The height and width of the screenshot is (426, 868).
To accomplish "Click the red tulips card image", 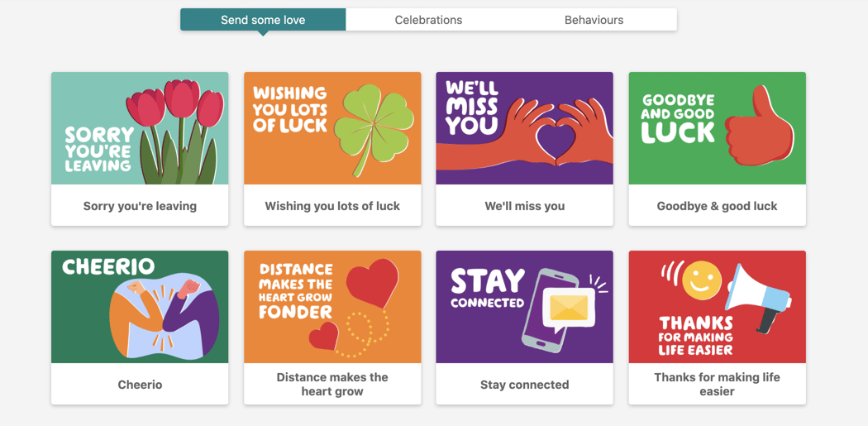I will pyautogui.click(x=140, y=128).
